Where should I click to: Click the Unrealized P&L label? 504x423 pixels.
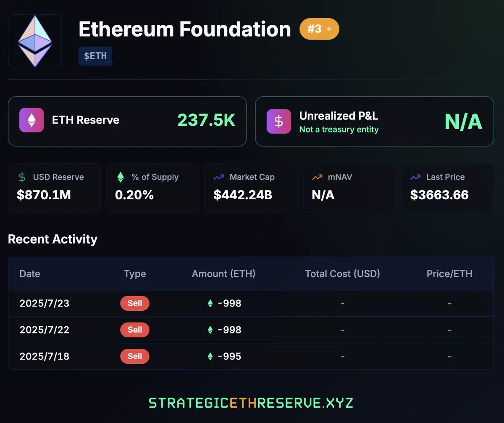[x=339, y=116]
